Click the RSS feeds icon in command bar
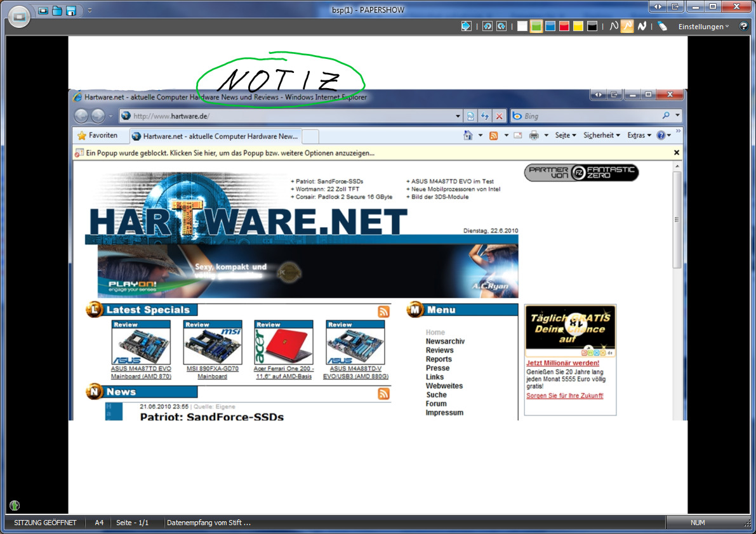Image resolution: width=756 pixels, height=534 pixels. pos(493,136)
